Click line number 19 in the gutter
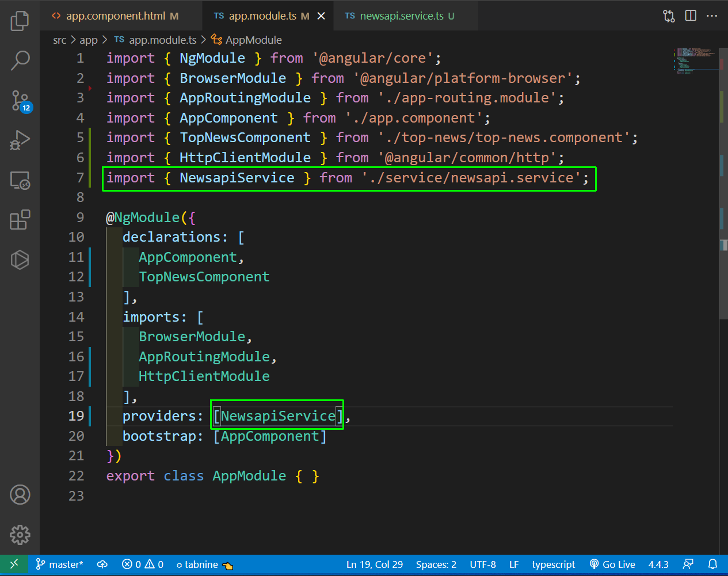This screenshot has width=728, height=576. pos(76,416)
